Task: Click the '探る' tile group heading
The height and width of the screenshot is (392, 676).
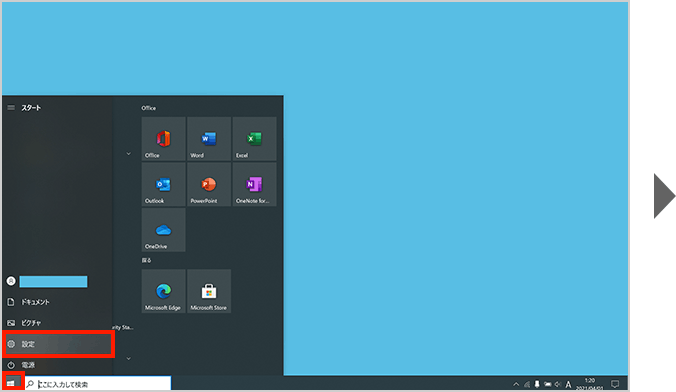Action: (147, 260)
